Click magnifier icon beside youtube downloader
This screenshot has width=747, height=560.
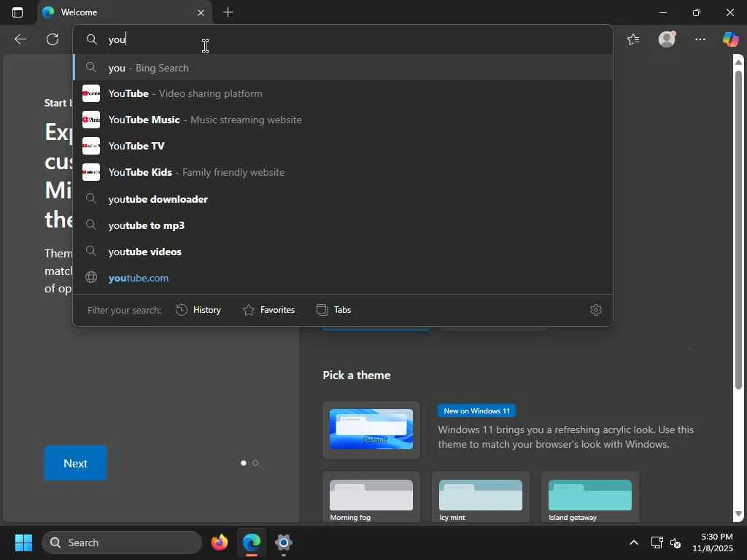[91, 198]
